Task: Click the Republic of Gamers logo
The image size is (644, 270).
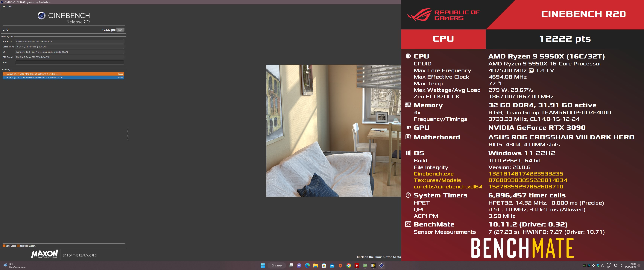Action: coord(443,15)
